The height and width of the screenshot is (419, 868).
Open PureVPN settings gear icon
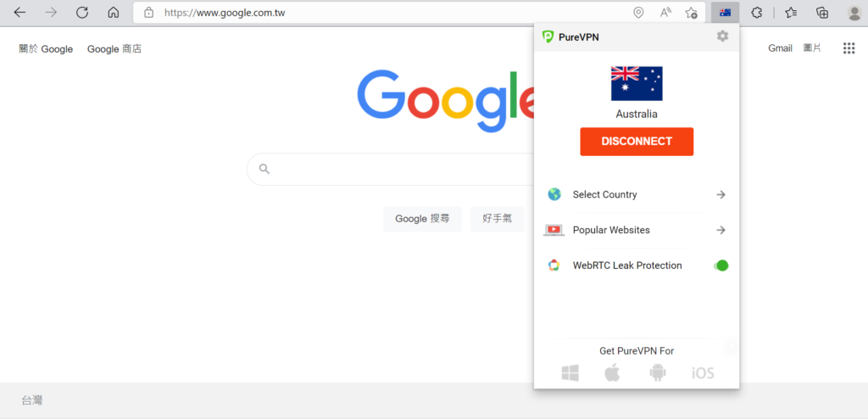722,36
